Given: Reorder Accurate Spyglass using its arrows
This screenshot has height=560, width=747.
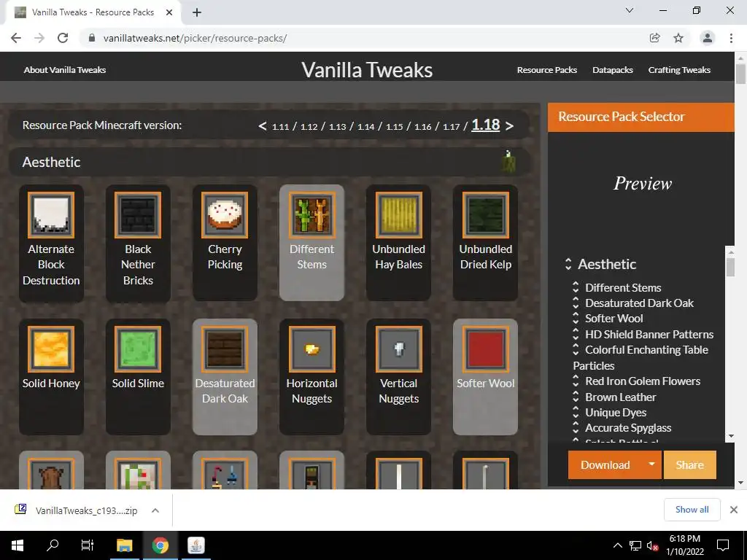Looking at the screenshot, I should pos(576,427).
